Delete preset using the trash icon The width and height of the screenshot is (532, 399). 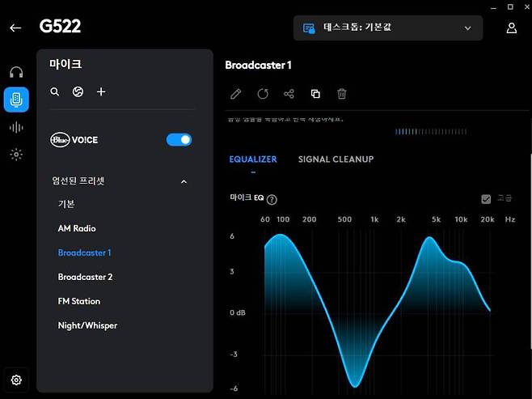point(342,94)
